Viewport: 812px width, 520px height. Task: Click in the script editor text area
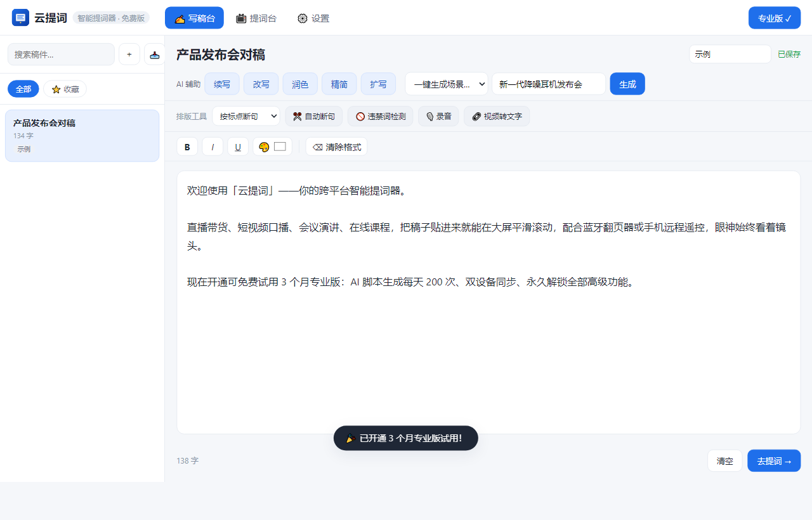(x=488, y=302)
